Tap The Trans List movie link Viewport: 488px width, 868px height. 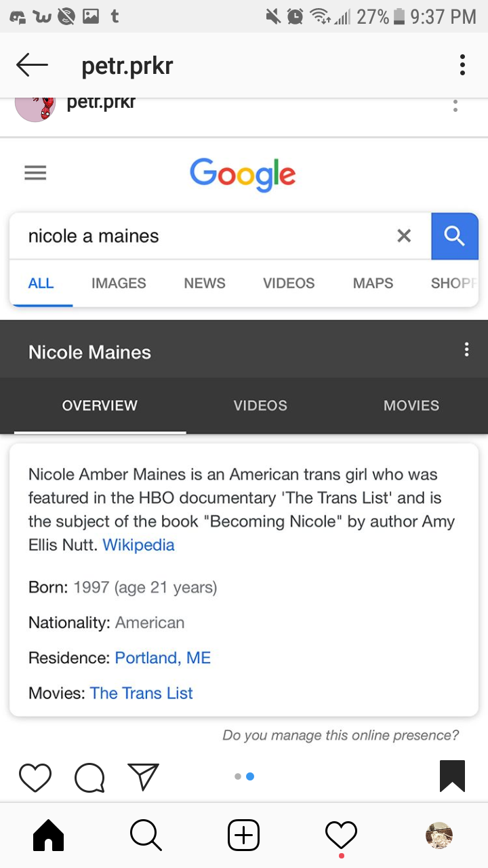[142, 693]
